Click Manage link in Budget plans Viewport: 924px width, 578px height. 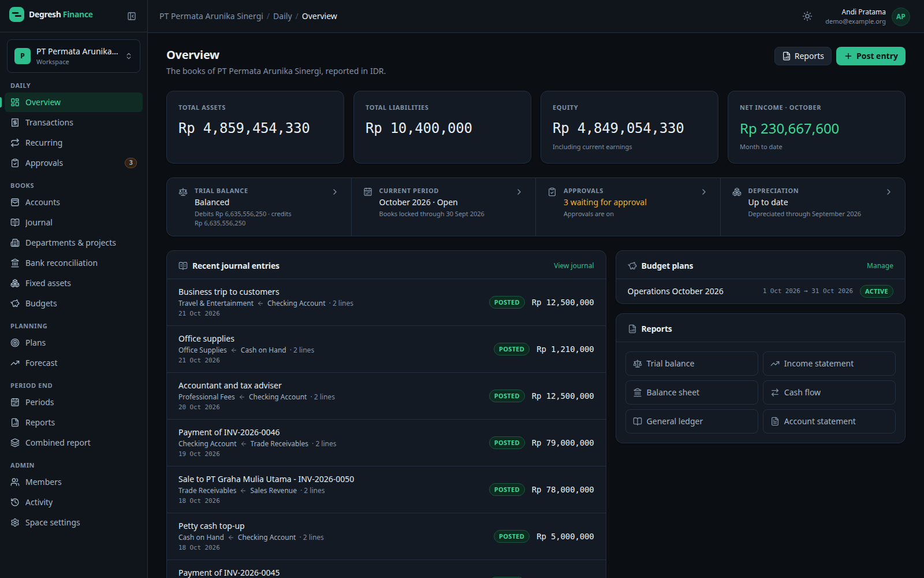point(880,266)
